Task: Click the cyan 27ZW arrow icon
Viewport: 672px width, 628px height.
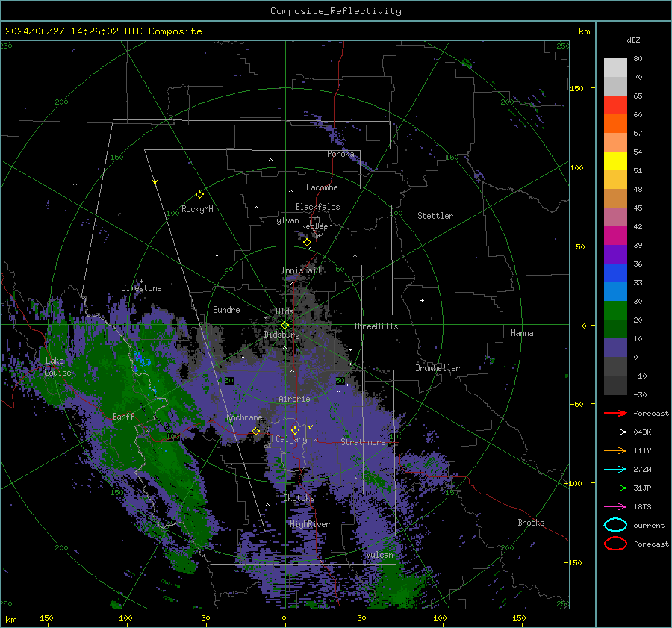Action: click(615, 469)
